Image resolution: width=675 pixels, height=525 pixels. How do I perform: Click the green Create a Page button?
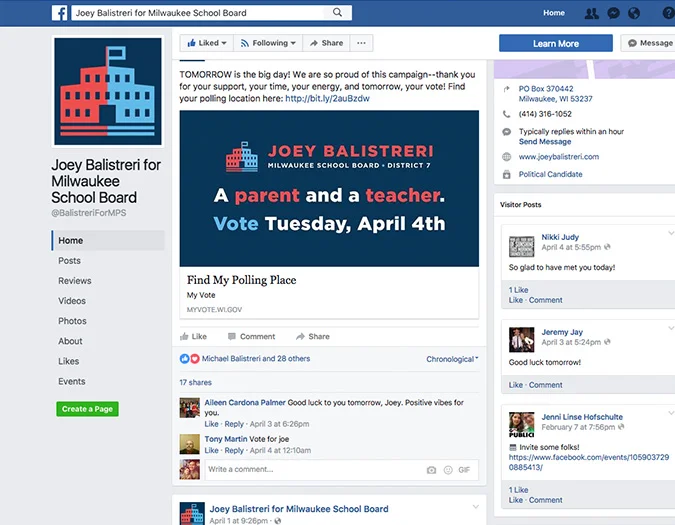(87, 409)
